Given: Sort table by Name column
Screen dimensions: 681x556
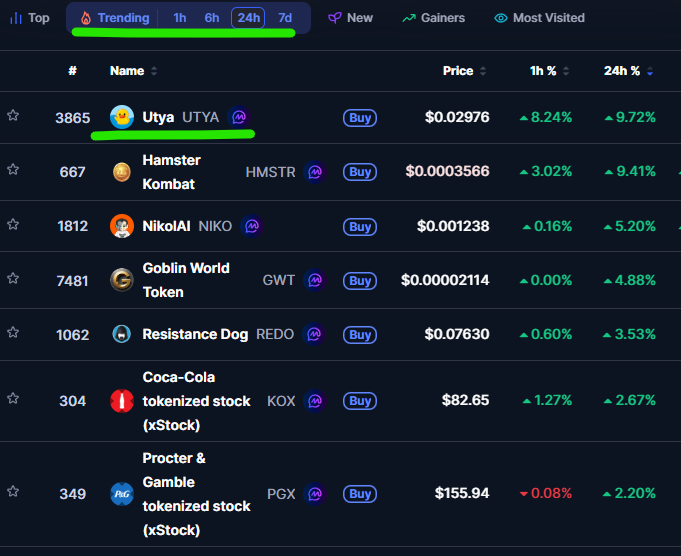Looking at the screenshot, I should [133, 71].
